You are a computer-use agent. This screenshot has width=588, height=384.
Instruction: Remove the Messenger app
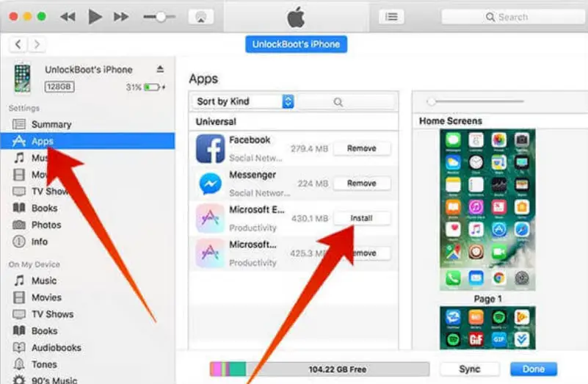click(x=362, y=184)
